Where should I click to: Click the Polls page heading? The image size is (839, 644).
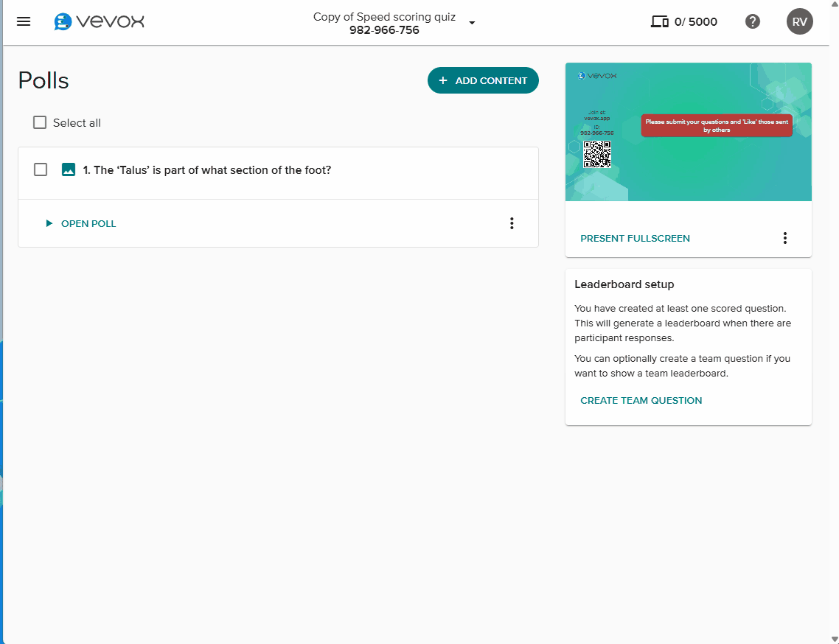point(43,81)
